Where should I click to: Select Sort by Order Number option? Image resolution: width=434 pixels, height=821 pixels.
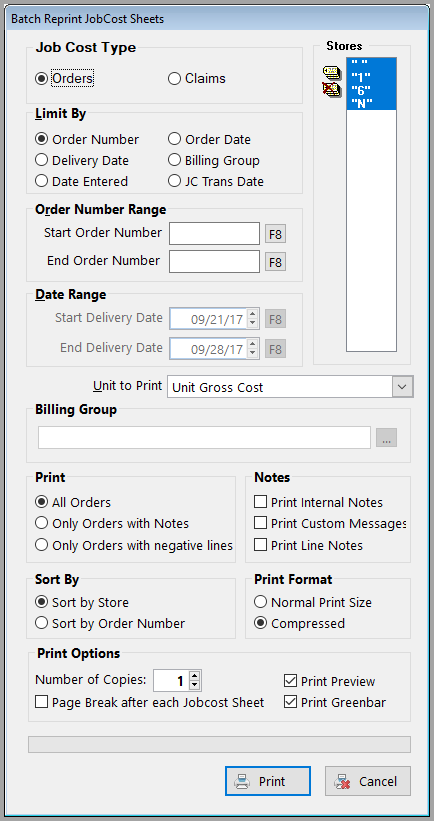(x=110, y=624)
